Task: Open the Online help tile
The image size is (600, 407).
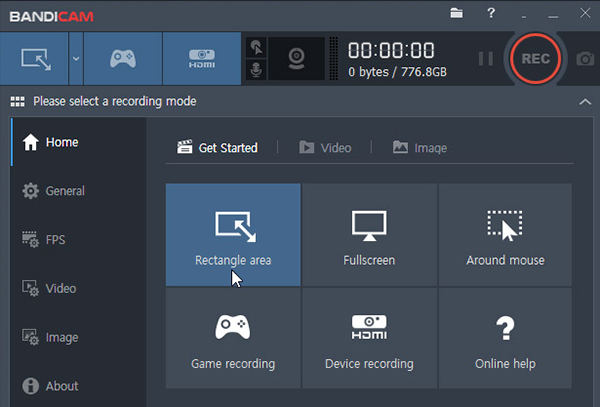Action: [x=505, y=338]
